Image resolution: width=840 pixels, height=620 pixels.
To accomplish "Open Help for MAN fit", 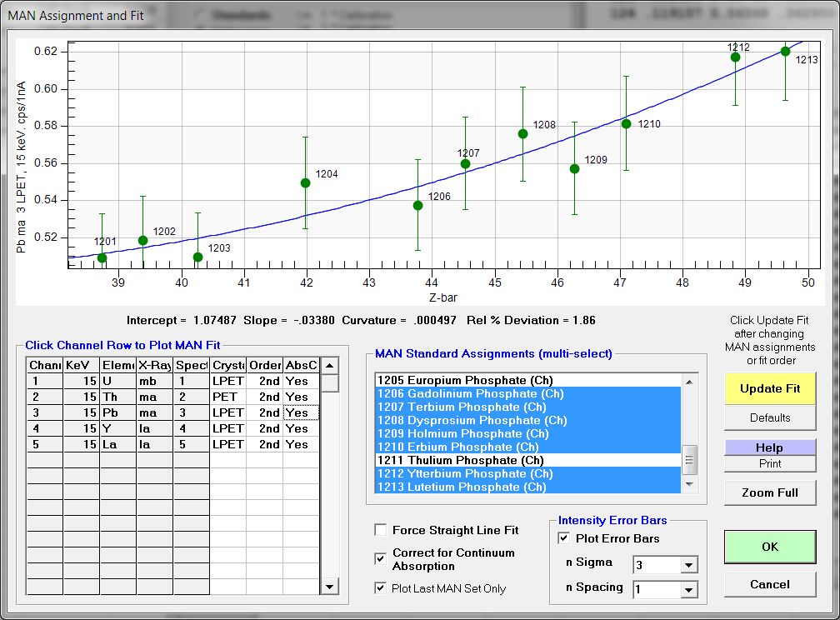I will point(769,447).
